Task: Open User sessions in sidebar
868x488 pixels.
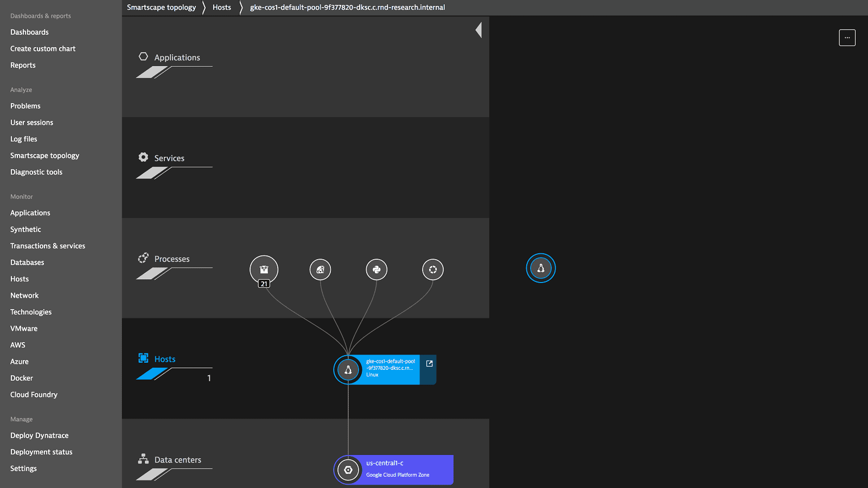Action: point(31,123)
